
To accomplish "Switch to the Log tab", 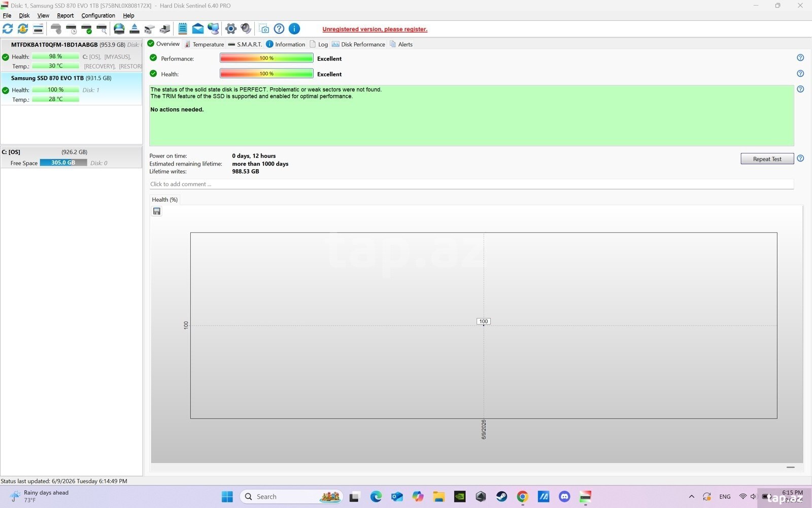I will tap(319, 45).
